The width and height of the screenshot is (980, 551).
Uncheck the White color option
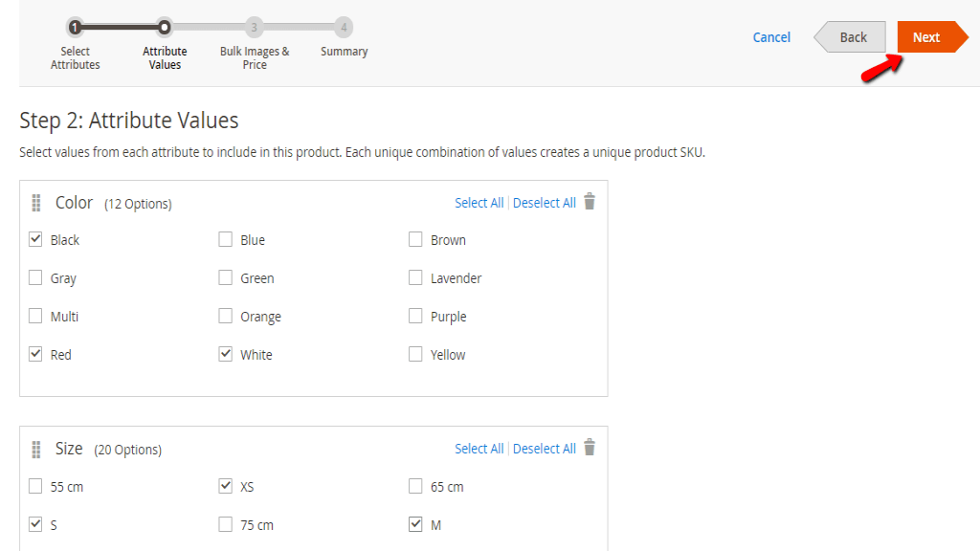[x=226, y=354]
